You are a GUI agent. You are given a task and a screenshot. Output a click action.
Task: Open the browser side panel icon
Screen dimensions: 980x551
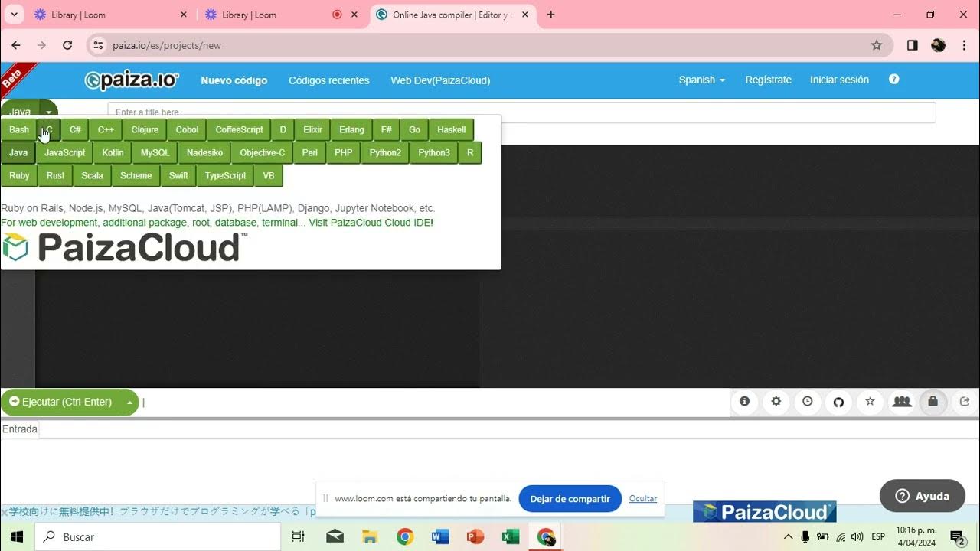[912, 45]
